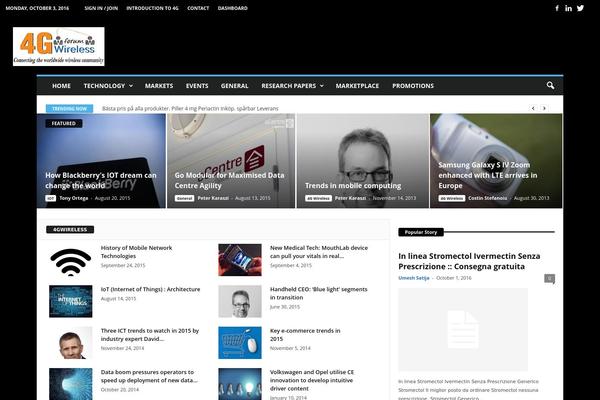The width and height of the screenshot is (600, 400).
Task: Open IoT (Internet of Things) : Architecture
Action: pyautogui.click(x=150, y=289)
